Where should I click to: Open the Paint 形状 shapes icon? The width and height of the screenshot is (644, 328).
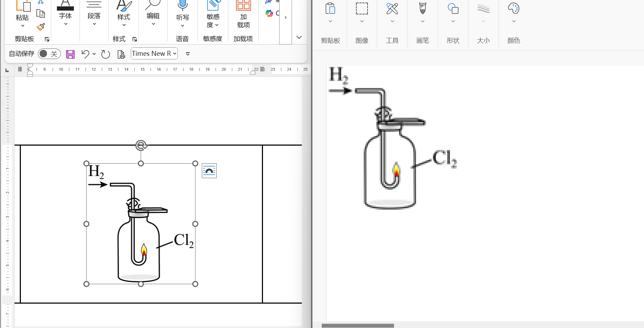click(x=453, y=8)
